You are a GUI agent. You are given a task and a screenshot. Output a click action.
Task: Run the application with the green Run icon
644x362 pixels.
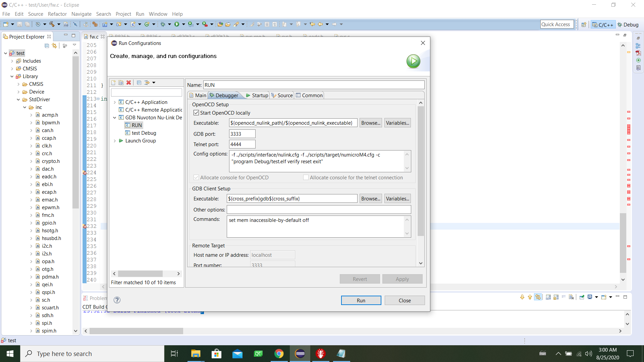[177, 24]
